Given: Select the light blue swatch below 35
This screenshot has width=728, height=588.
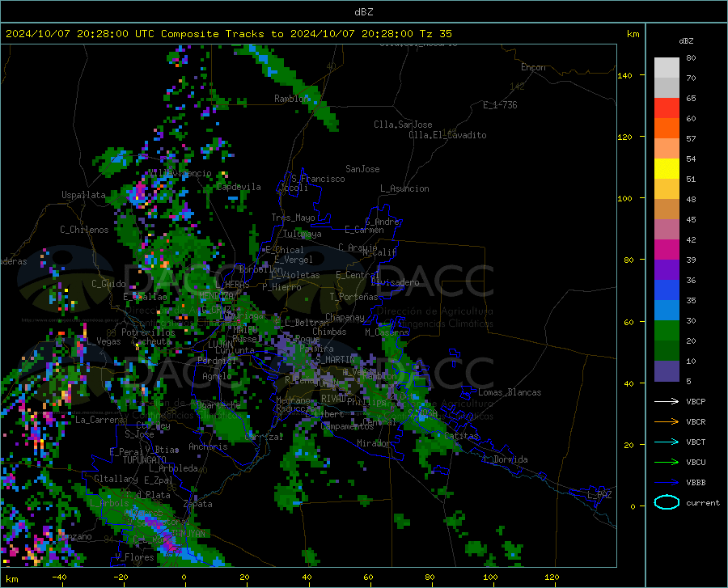Looking at the screenshot, I should click(667, 311).
